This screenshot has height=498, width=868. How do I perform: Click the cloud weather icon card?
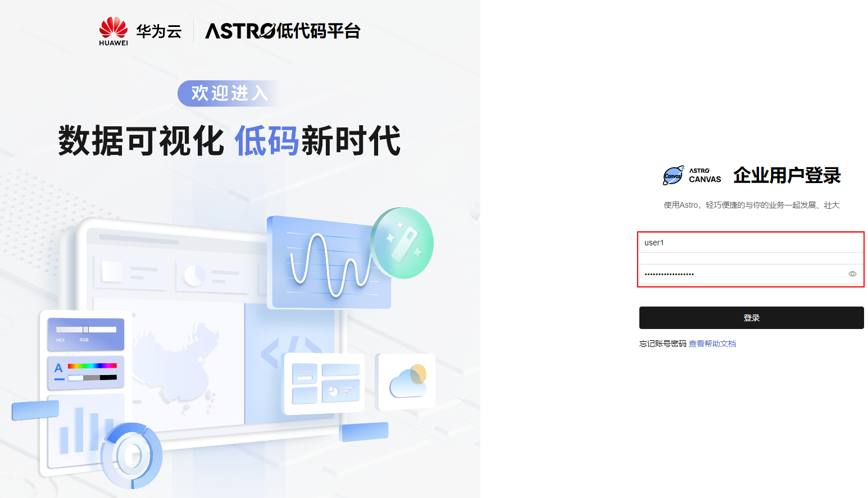(407, 382)
